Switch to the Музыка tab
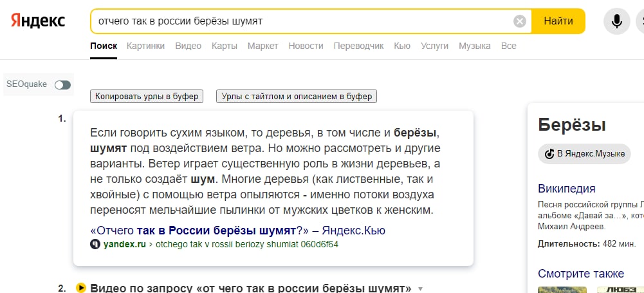The height and width of the screenshot is (293, 644). [x=475, y=46]
